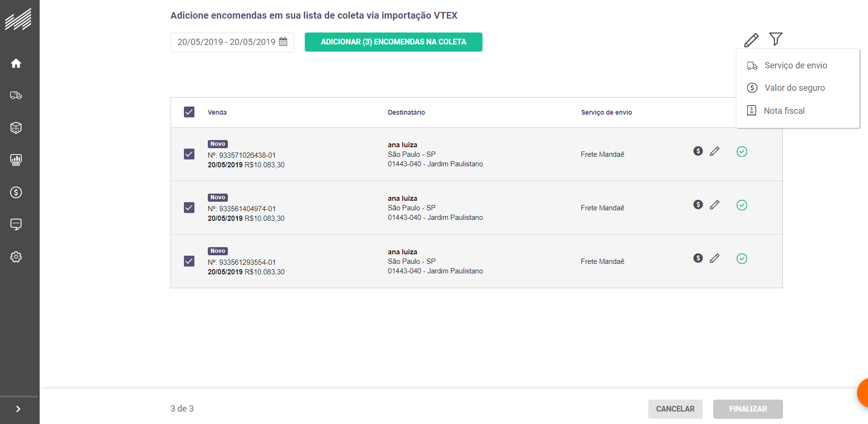Uncheck order 933571026438-01 checkbox

(x=189, y=154)
